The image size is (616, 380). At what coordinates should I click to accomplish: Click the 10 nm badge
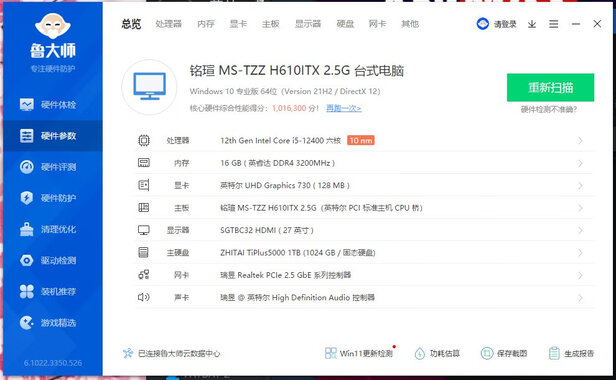[x=361, y=140]
